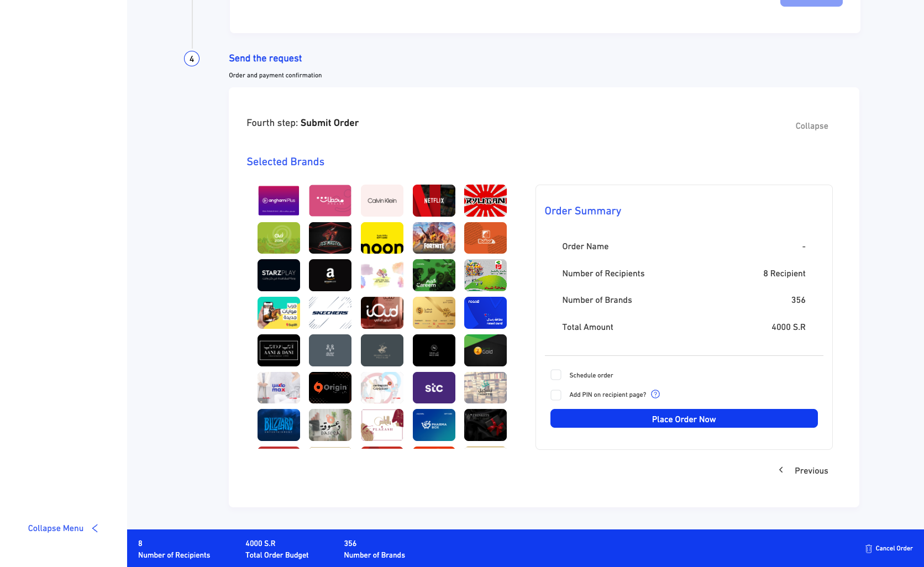Select the pink Mahatat card
924x567 pixels.
330,201
